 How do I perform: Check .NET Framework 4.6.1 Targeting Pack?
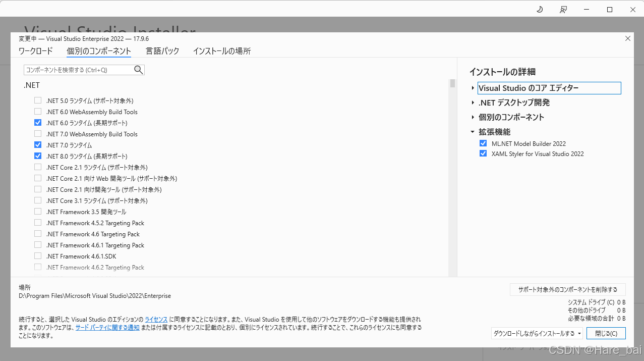[x=38, y=245]
